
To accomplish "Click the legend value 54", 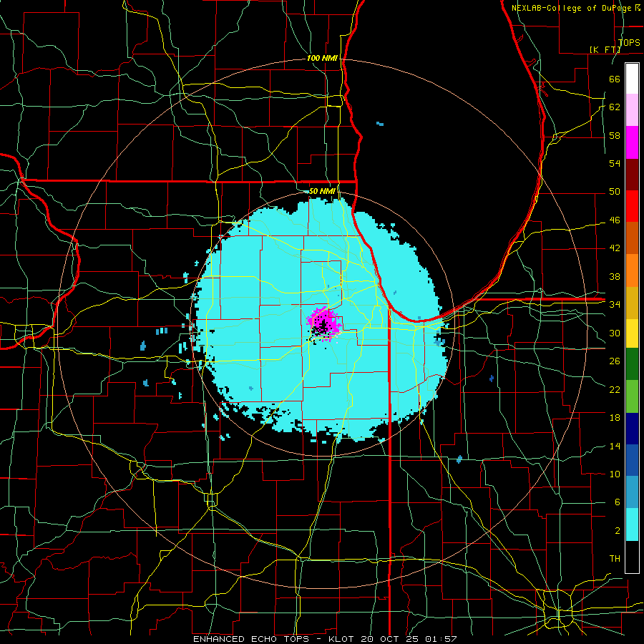I will click(615, 163).
